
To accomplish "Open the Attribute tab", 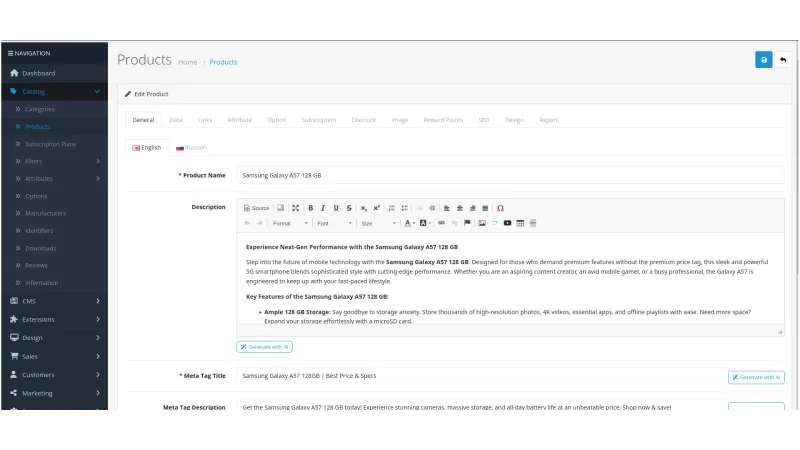I will click(239, 120).
